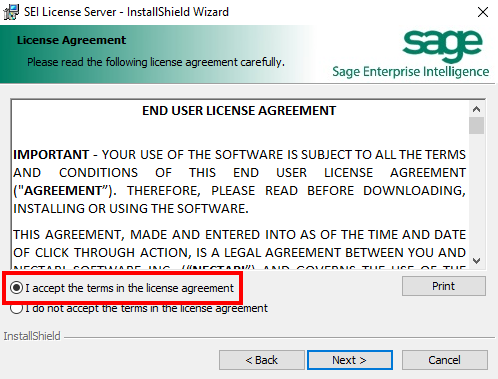Click the 'END USER LICENSE AGREEMENT' heading

point(239,111)
